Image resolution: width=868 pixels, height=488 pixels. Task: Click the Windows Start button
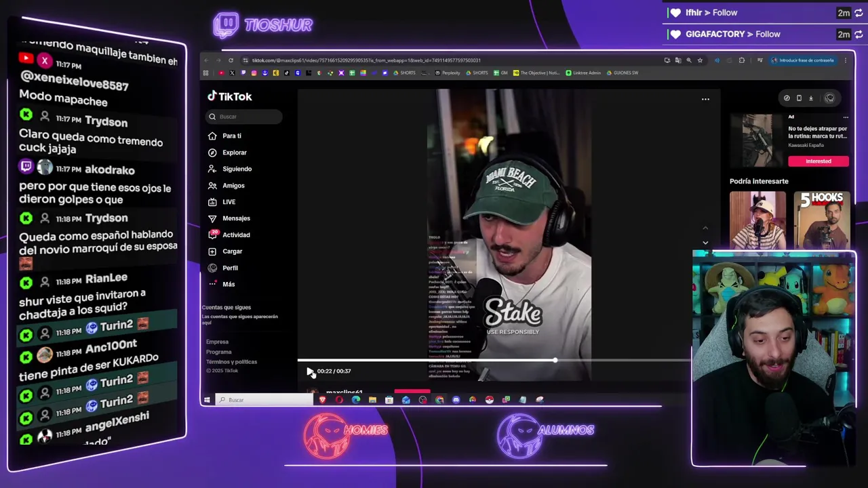[207, 400]
